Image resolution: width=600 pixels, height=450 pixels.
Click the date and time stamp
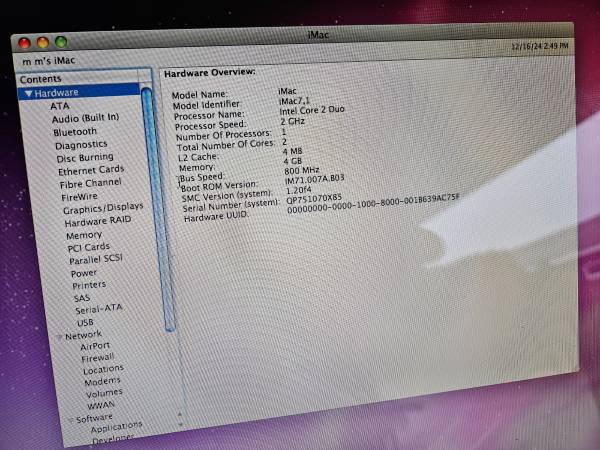coord(540,46)
